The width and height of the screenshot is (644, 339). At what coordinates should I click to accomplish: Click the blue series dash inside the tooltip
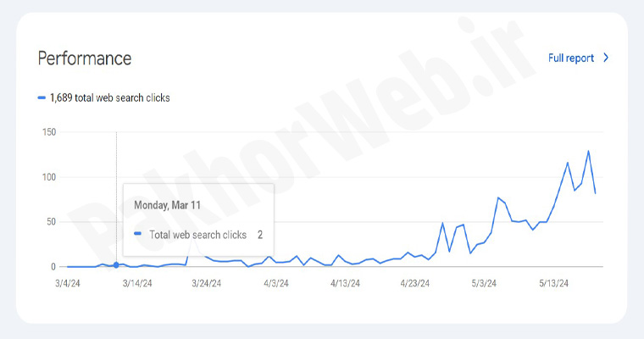pos(137,232)
